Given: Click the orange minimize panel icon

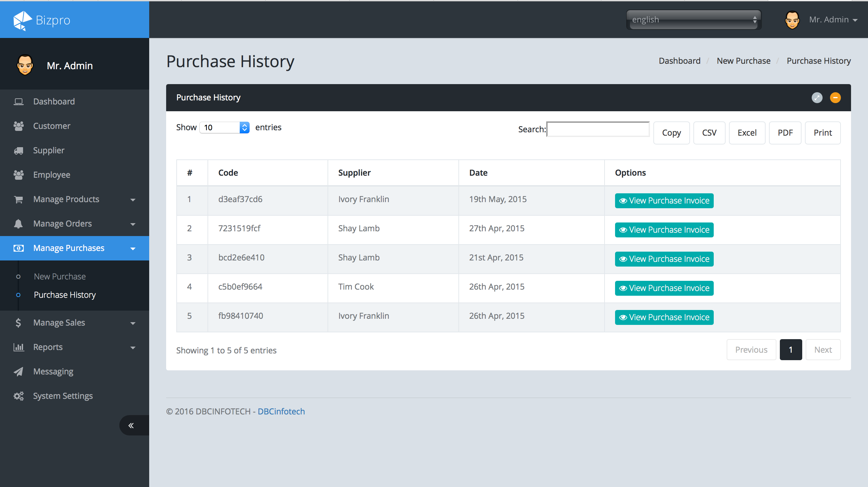Looking at the screenshot, I should tap(835, 98).
